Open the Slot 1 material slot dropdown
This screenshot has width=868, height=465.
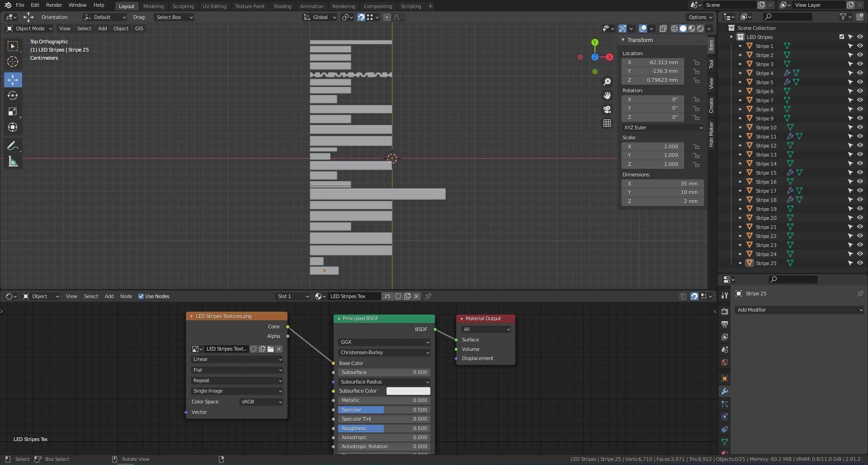[x=293, y=296]
